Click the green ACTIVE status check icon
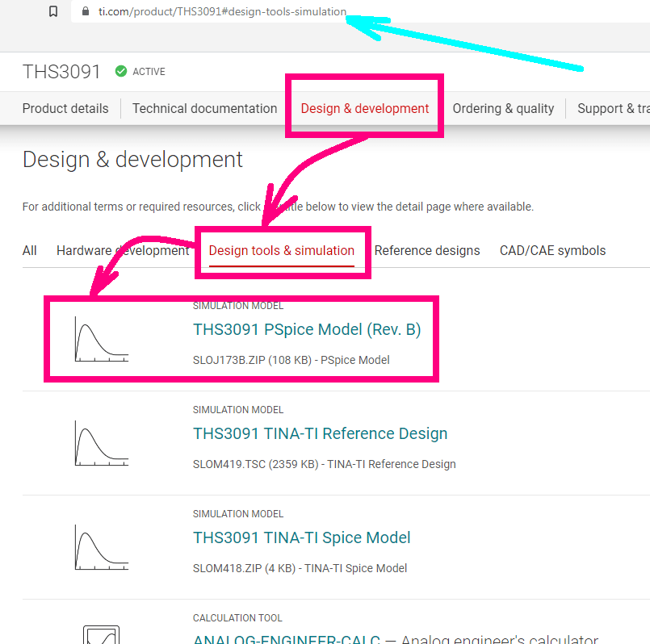 121,71
